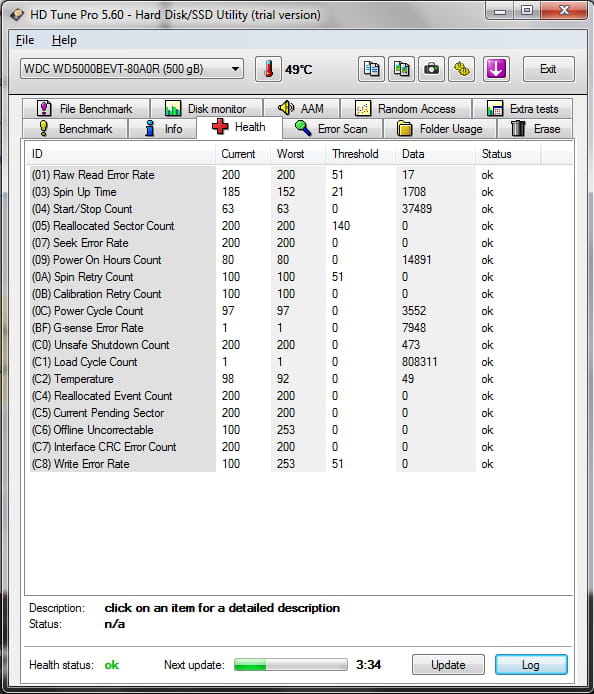Select the Calibration Retry Count row
594x694 pixels.
(x=286, y=294)
